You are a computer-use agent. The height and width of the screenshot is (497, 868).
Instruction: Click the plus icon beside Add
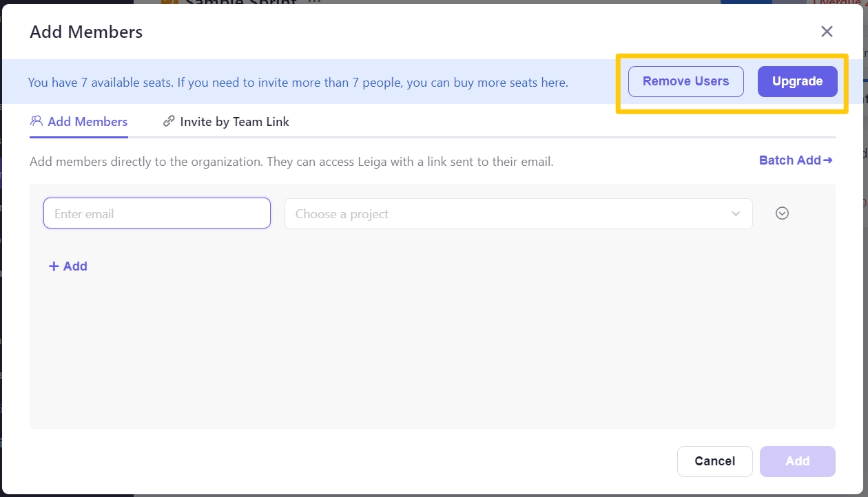[54, 266]
